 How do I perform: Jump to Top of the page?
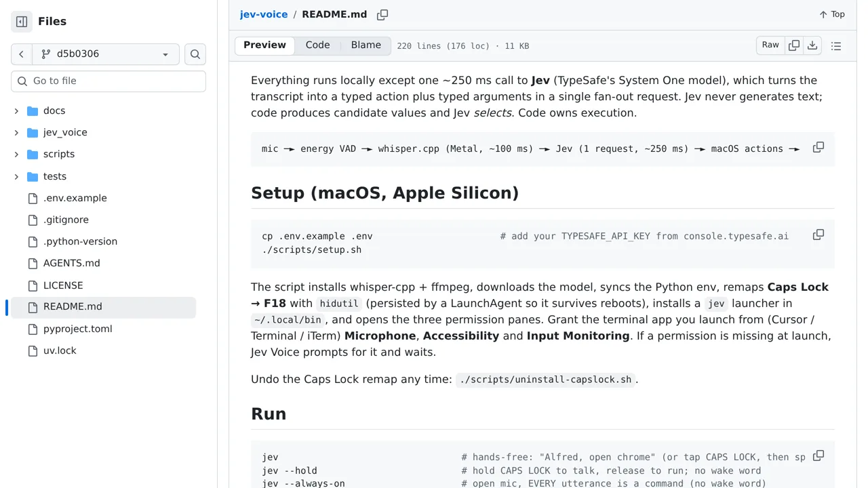pos(832,14)
